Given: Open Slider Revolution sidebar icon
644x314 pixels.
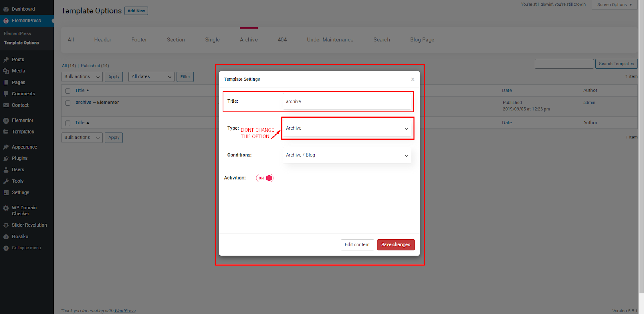Looking at the screenshot, I should [6, 225].
